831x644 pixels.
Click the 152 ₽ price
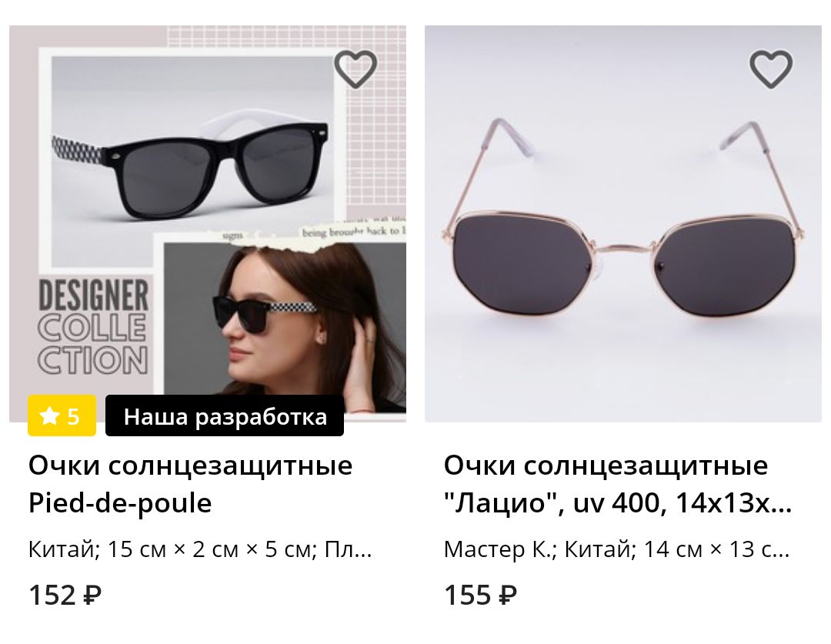[x=65, y=595]
